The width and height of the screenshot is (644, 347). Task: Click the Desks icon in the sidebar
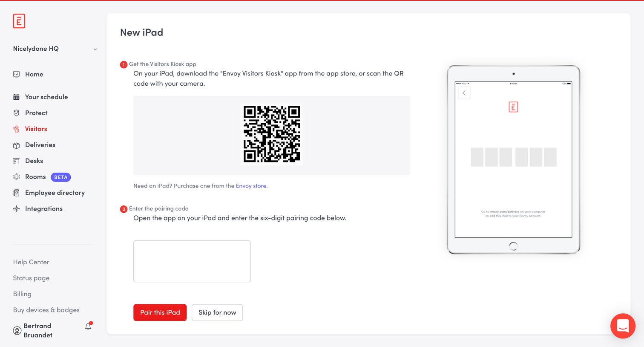[x=16, y=161]
